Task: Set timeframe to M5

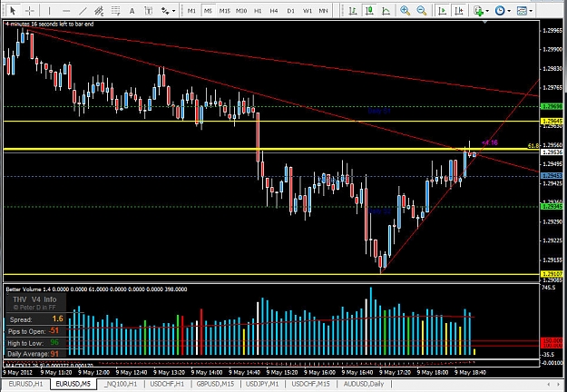Action: 208,11
